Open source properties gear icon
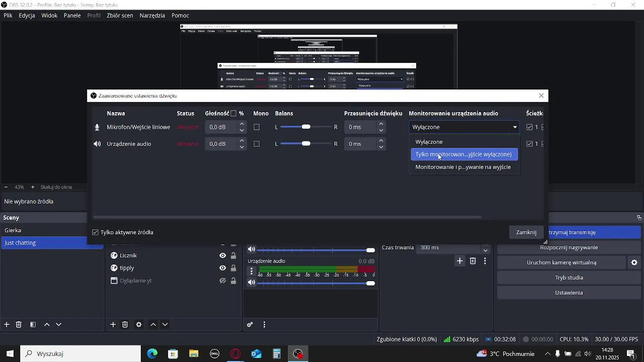Image resolution: width=644 pixels, height=362 pixels. click(x=139, y=325)
